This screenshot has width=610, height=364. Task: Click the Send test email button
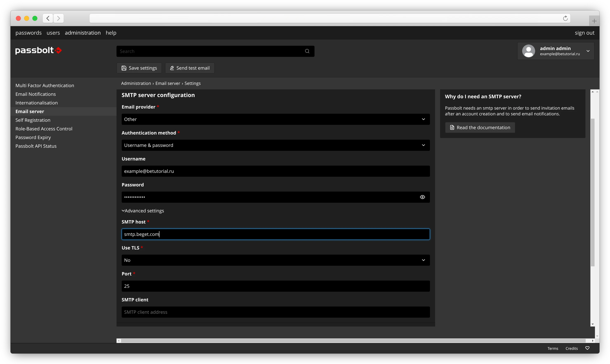click(190, 68)
